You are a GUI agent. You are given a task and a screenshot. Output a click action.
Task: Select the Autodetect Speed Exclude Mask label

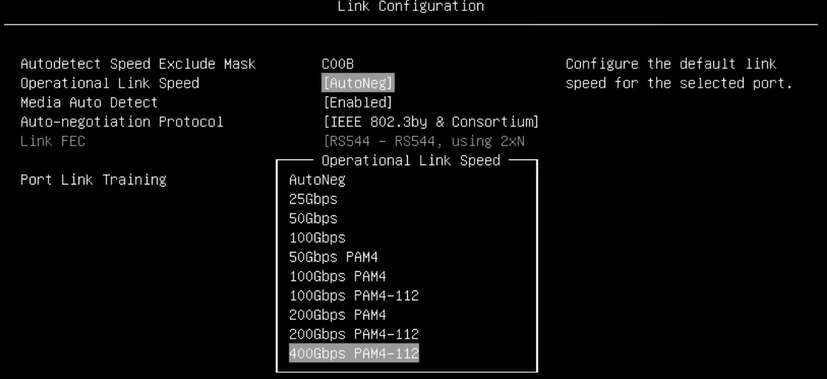pyautogui.click(x=138, y=64)
